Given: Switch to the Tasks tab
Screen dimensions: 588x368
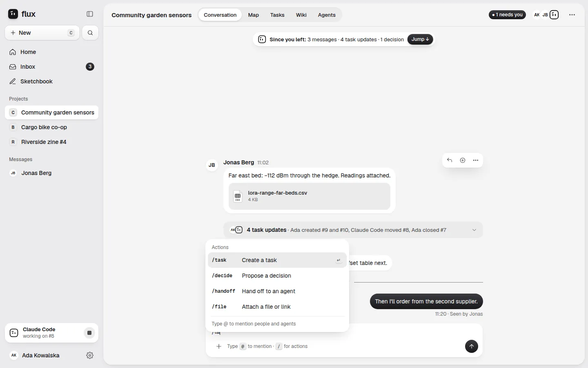Looking at the screenshot, I should (x=277, y=15).
